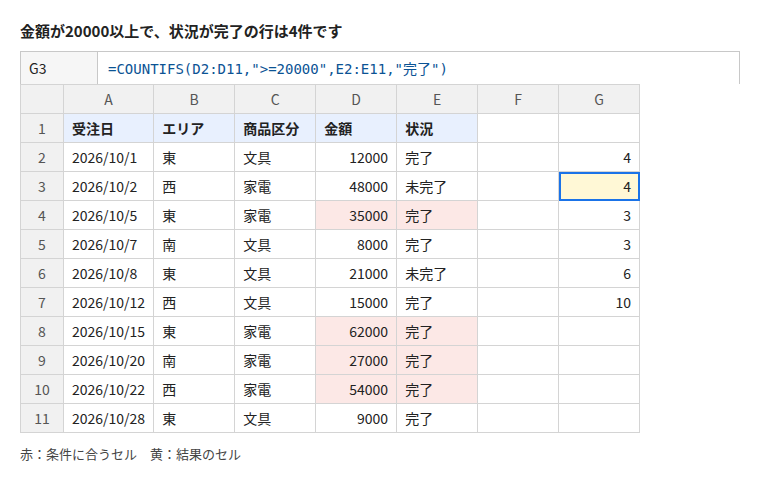Click 南 area cell in row 5
The image size is (760, 477).
click(194, 244)
